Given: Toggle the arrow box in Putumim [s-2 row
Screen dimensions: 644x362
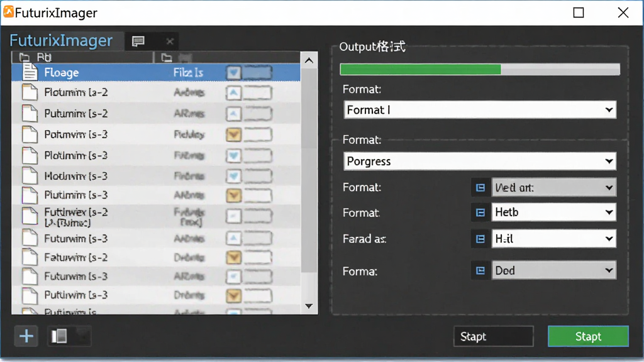Looking at the screenshot, I should (x=234, y=113).
